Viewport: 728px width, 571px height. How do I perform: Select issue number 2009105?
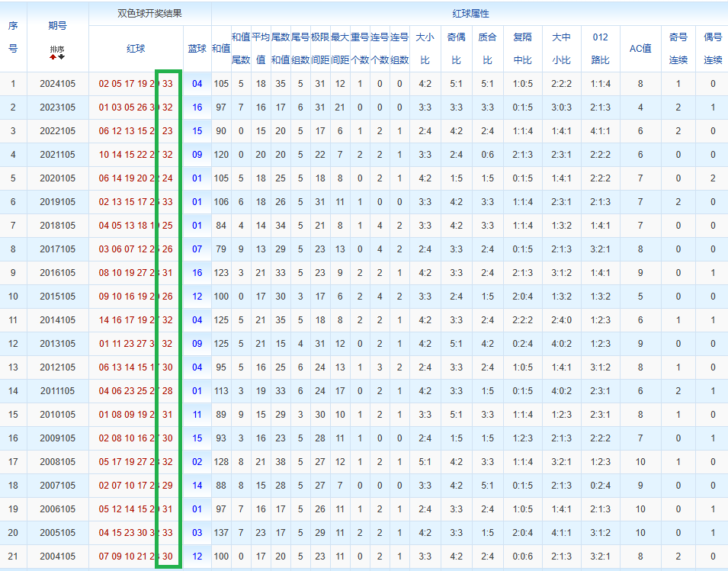click(58, 438)
